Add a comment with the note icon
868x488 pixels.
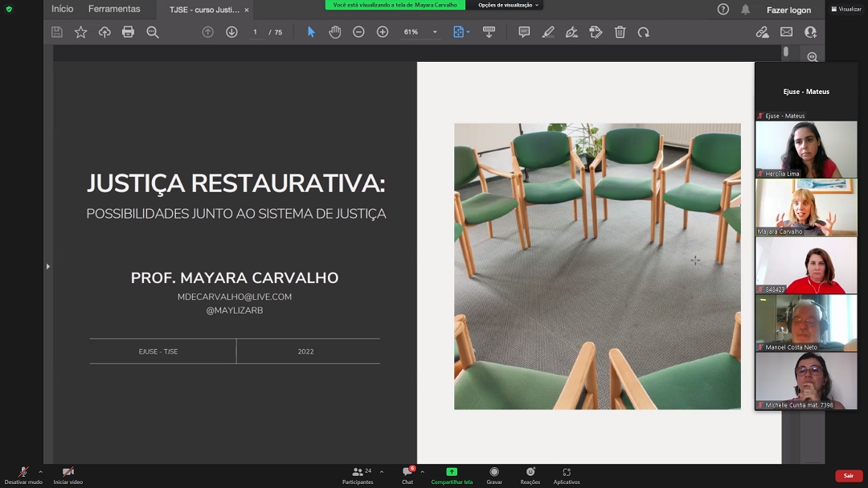pyautogui.click(x=524, y=32)
